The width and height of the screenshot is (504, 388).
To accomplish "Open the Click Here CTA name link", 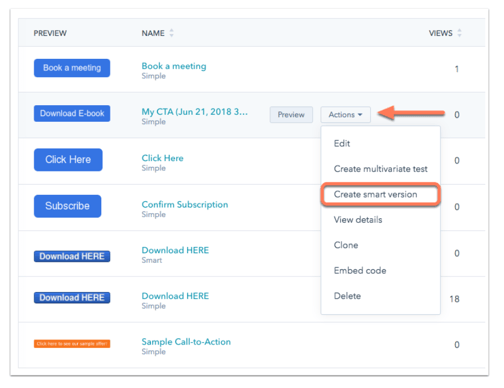I will point(162,158).
